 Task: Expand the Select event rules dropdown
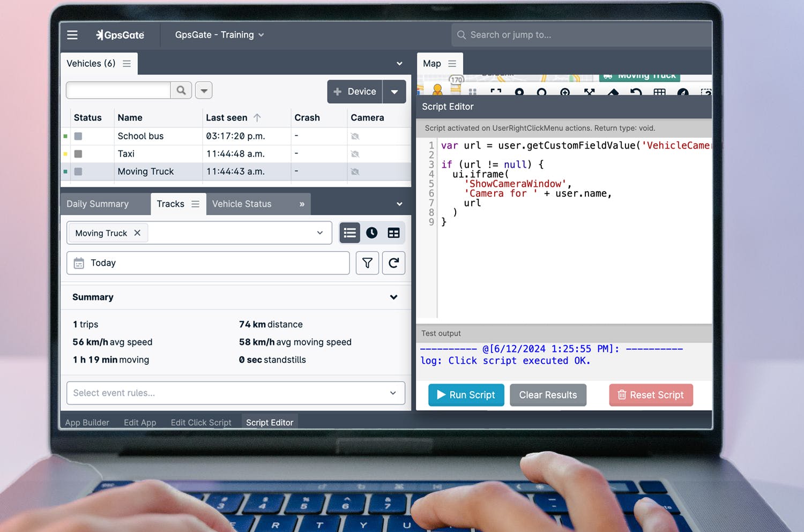click(392, 393)
